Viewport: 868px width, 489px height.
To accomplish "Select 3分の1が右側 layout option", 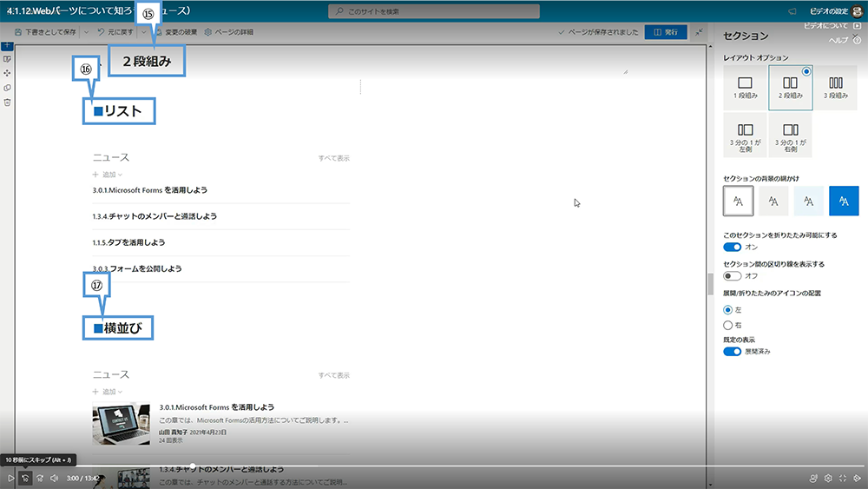I will (x=790, y=135).
